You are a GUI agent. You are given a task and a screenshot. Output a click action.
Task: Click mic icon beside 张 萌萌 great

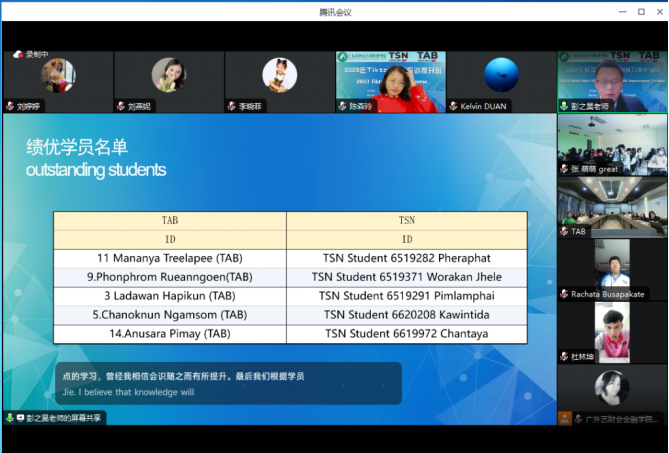tap(564, 169)
